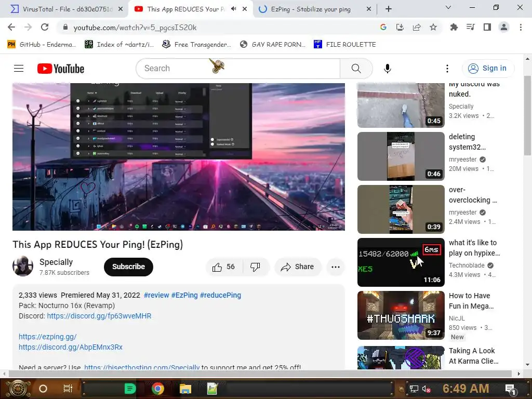Click the Subscribe button
Image resolution: width=532 pixels, height=399 pixels.
pyautogui.click(x=129, y=267)
